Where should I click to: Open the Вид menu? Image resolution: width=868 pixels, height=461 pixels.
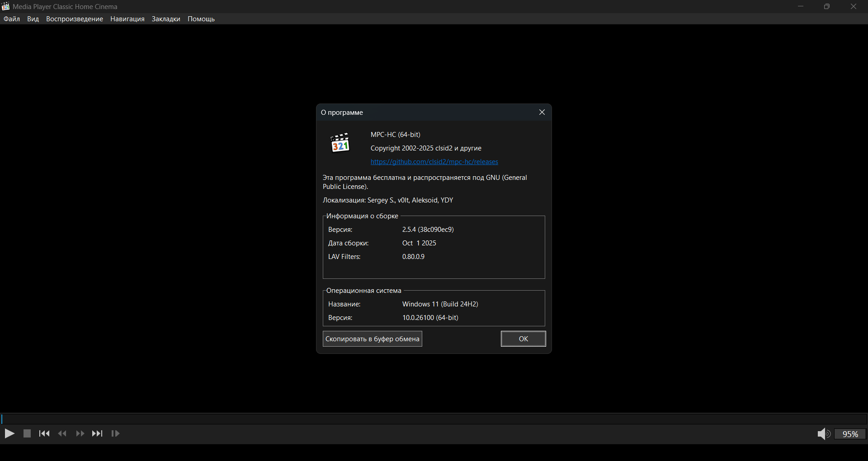pos(33,19)
